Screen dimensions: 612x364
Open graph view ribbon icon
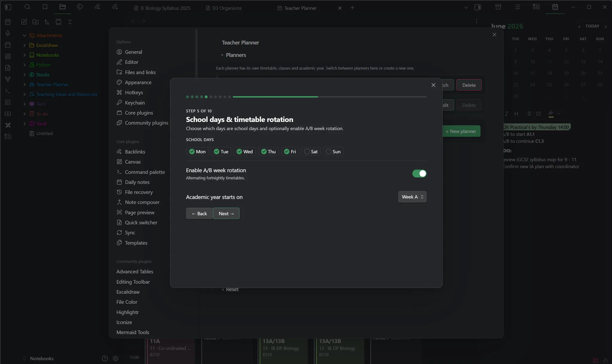pos(8,79)
